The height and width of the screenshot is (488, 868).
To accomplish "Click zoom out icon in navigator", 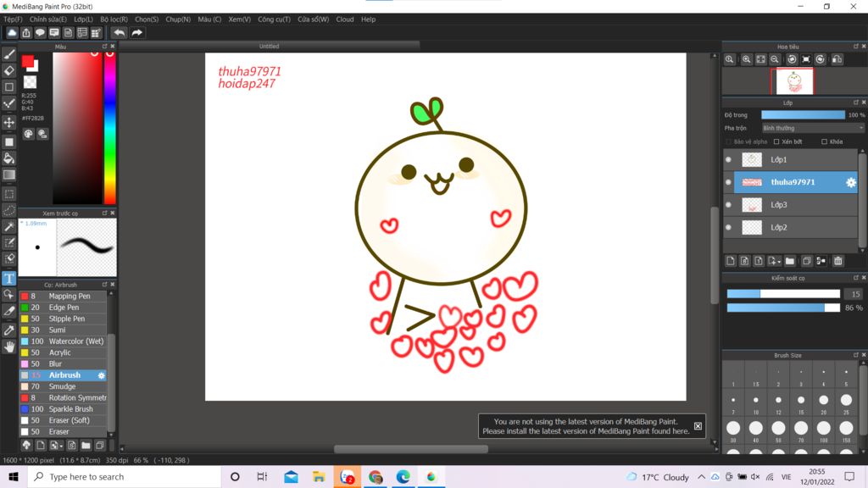I will point(775,59).
